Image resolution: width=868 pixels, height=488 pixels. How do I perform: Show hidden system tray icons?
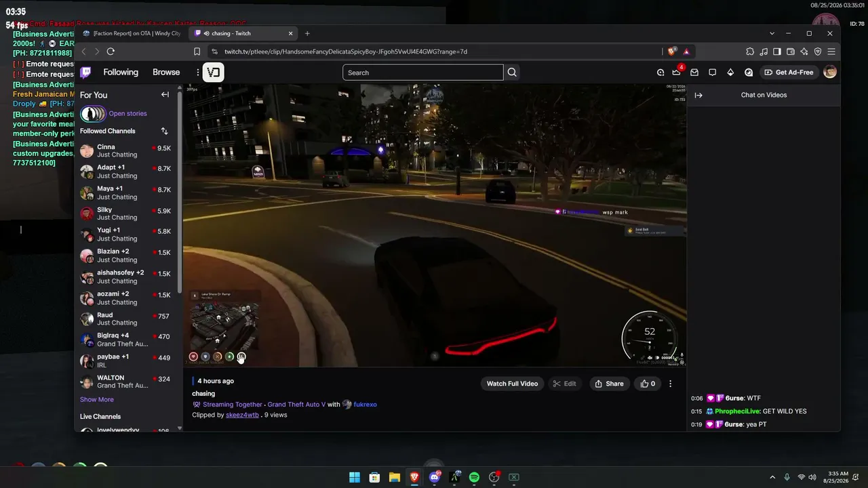[772, 477]
